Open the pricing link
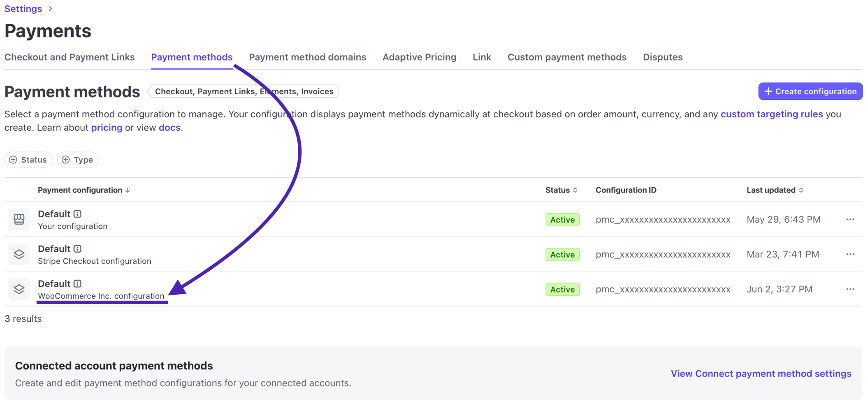The width and height of the screenshot is (868, 407). point(106,127)
